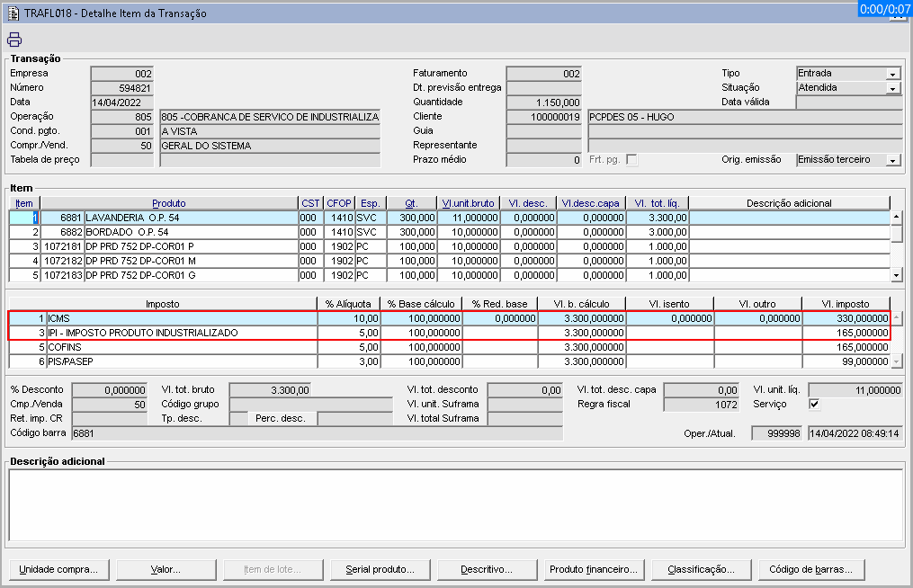Open Unidade compra button

58,569
